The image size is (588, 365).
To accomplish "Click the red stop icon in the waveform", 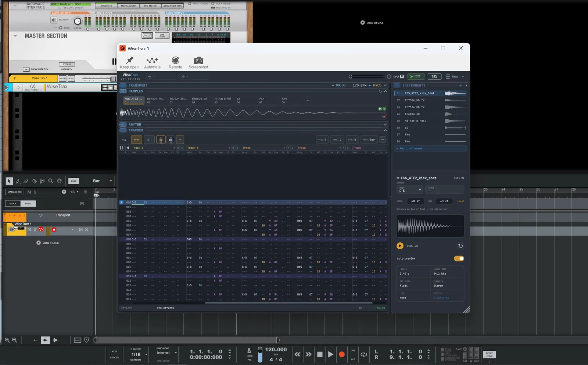I will point(384,117).
